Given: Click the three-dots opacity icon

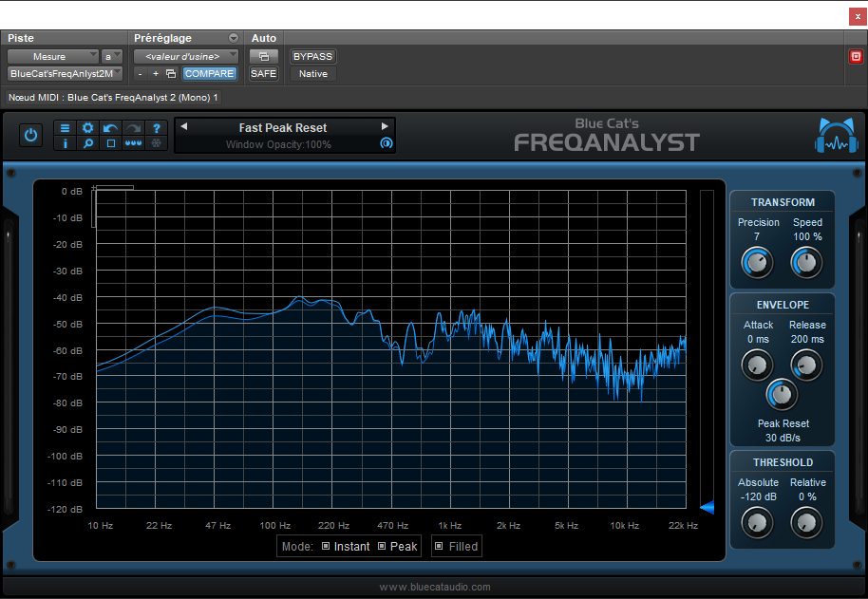Looking at the screenshot, I should [133, 143].
